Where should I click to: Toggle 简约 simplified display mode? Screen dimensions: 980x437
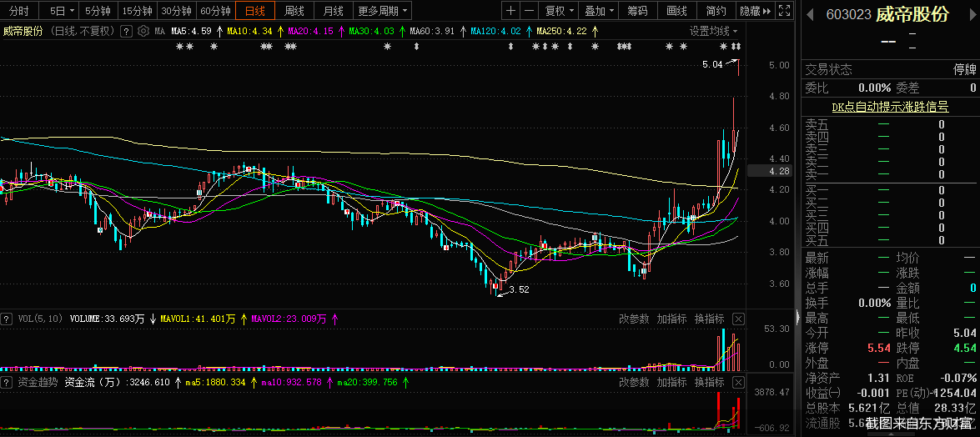[x=716, y=11]
